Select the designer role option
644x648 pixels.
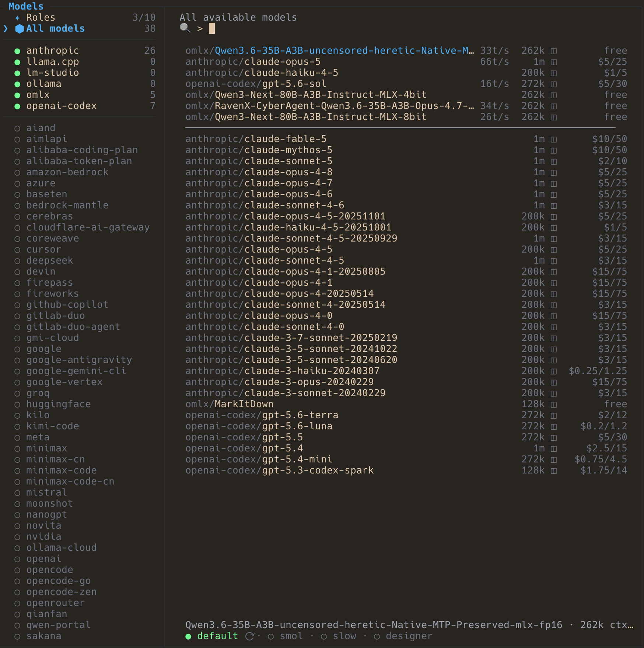tap(403, 636)
